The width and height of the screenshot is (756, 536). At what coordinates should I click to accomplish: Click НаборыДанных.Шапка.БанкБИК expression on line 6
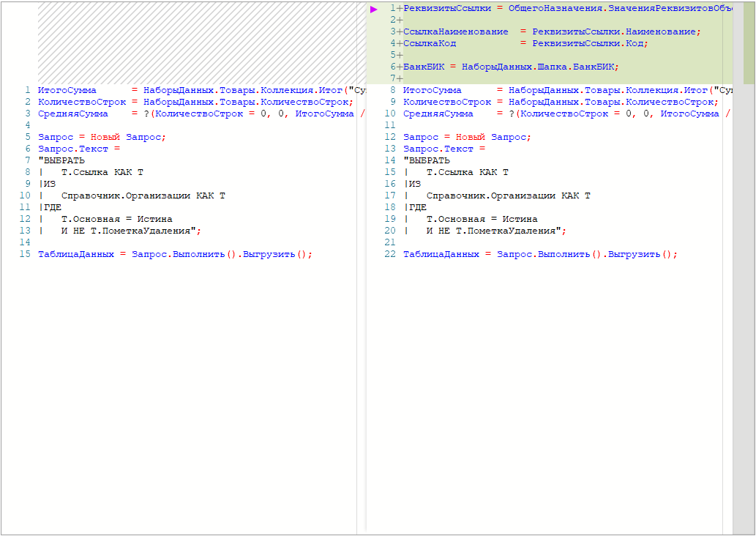[538, 67]
